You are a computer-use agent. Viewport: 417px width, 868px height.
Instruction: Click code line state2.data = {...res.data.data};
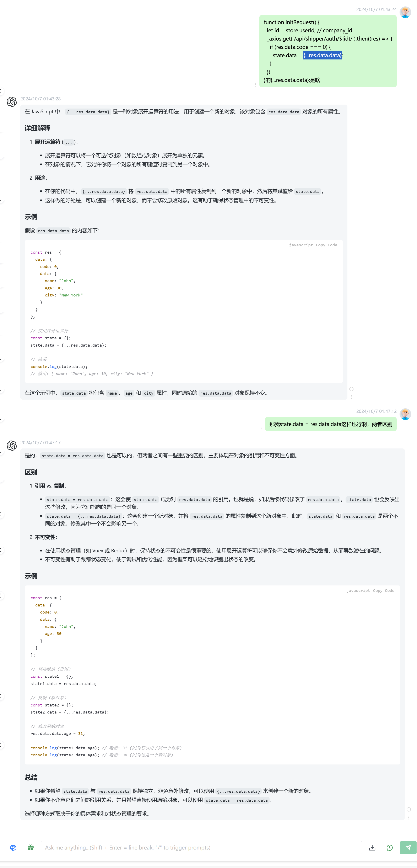70,712
